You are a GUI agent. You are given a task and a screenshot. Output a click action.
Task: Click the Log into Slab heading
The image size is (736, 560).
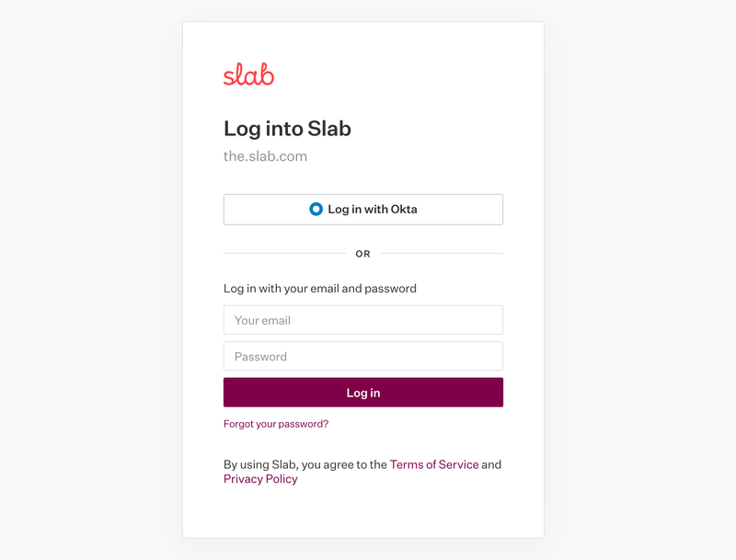(287, 129)
